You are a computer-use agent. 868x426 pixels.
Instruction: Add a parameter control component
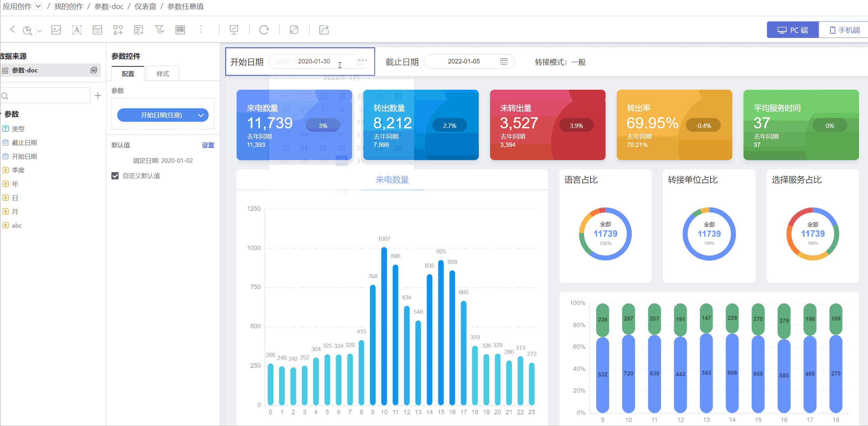[x=139, y=30]
